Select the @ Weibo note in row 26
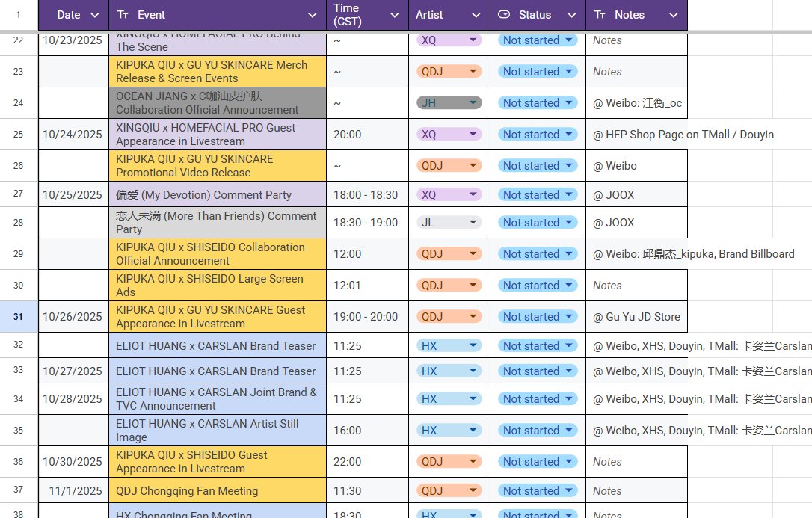This screenshot has width=812, height=518. pyautogui.click(x=636, y=166)
